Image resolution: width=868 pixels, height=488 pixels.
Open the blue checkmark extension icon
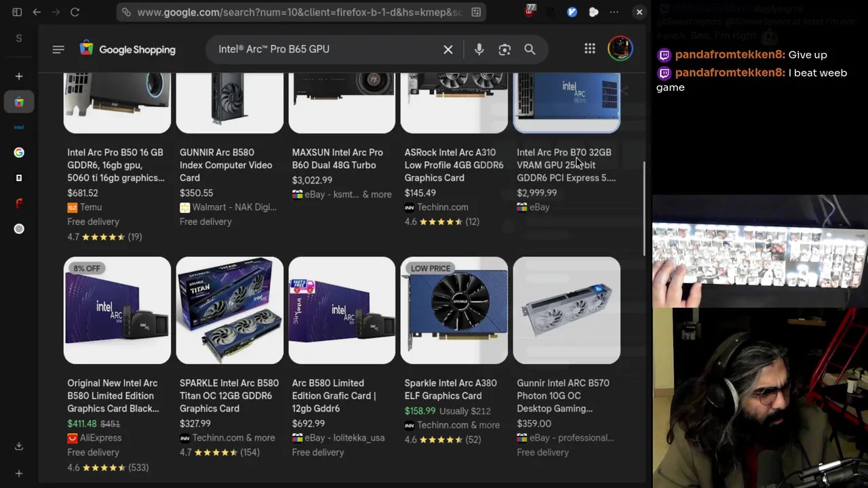pos(572,12)
